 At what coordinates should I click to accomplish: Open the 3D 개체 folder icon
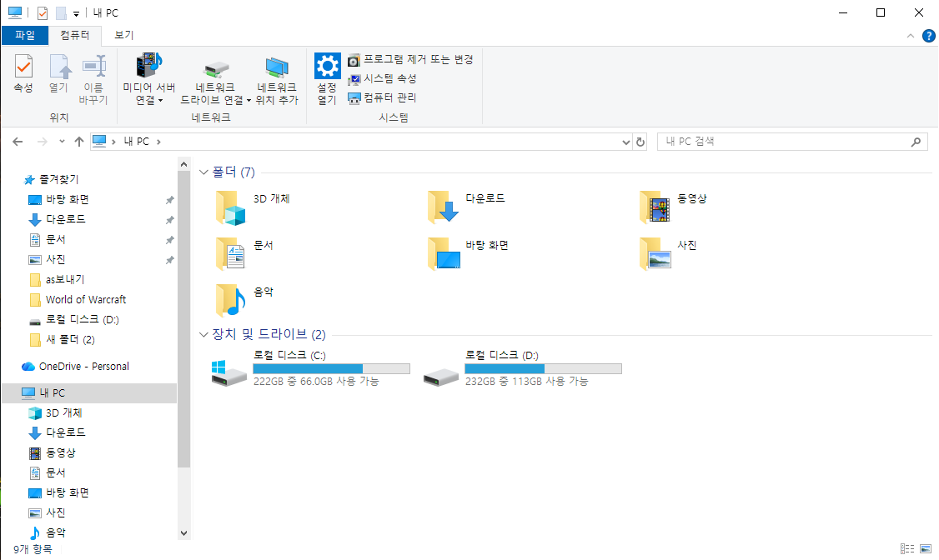pyautogui.click(x=230, y=207)
